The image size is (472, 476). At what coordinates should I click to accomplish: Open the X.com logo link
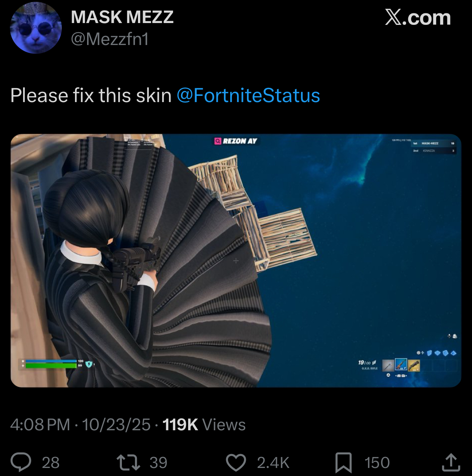point(418,18)
